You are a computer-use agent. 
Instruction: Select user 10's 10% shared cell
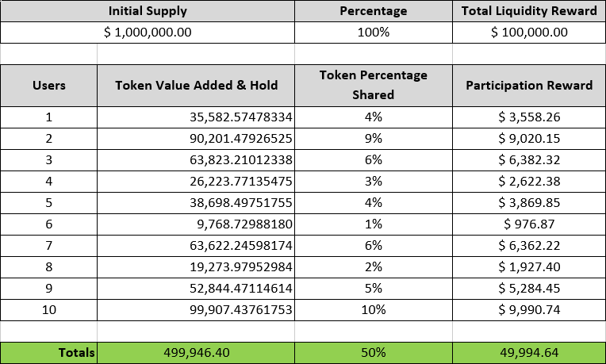(373, 309)
